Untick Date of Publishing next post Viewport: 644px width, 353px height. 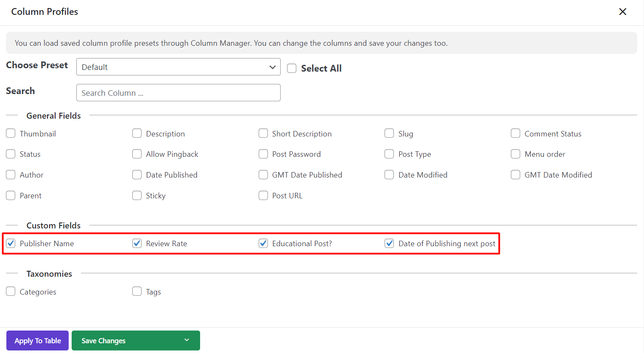[389, 243]
